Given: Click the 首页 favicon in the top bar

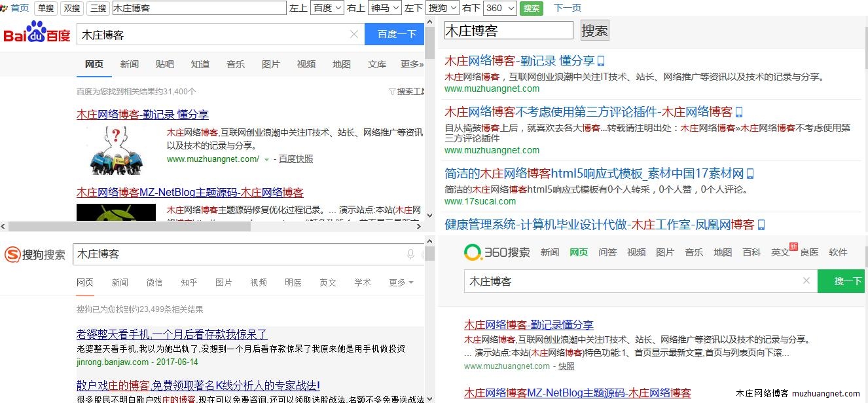Looking at the screenshot, I should [x=5, y=8].
